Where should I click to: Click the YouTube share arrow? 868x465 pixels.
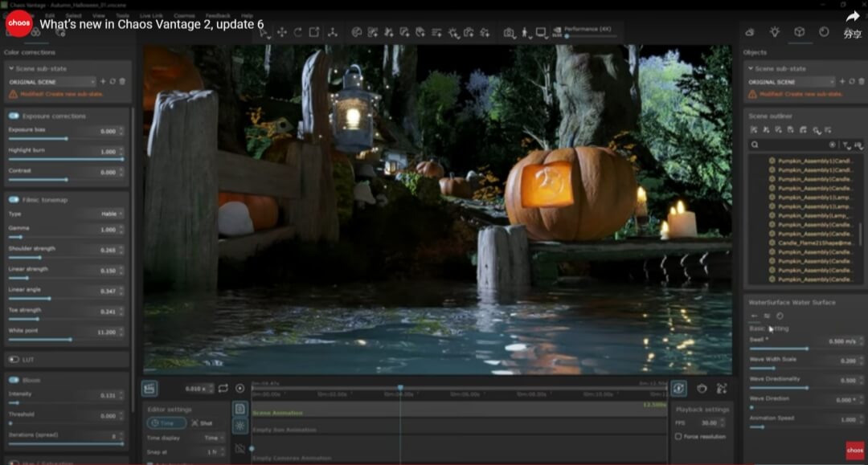(853, 17)
